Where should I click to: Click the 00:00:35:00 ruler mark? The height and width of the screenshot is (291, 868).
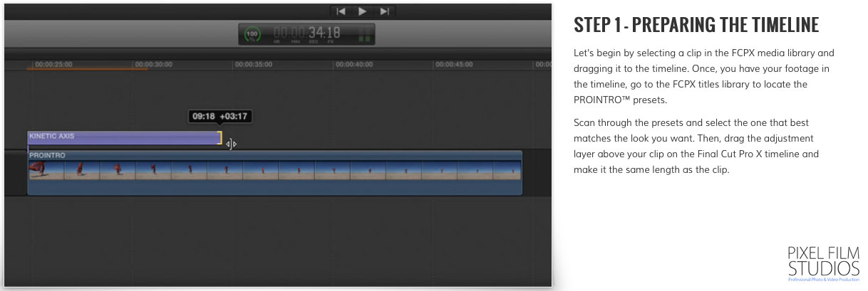click(253, 64)
